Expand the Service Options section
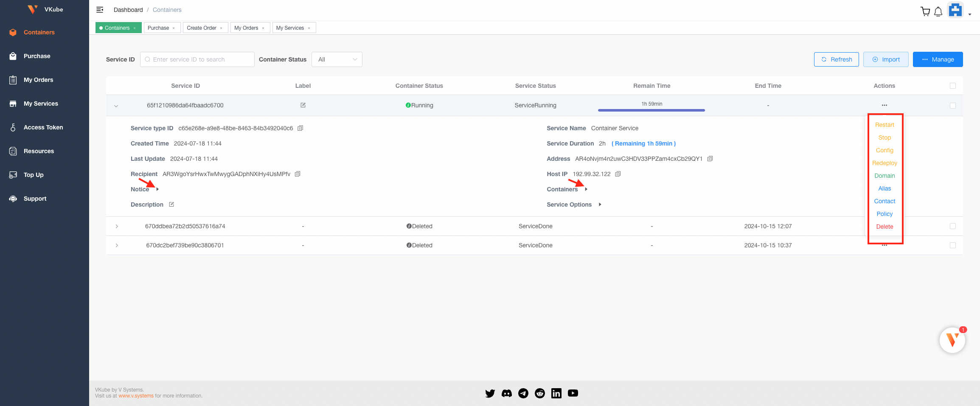This screenshot has width=980, height=406. click(600, 204)
